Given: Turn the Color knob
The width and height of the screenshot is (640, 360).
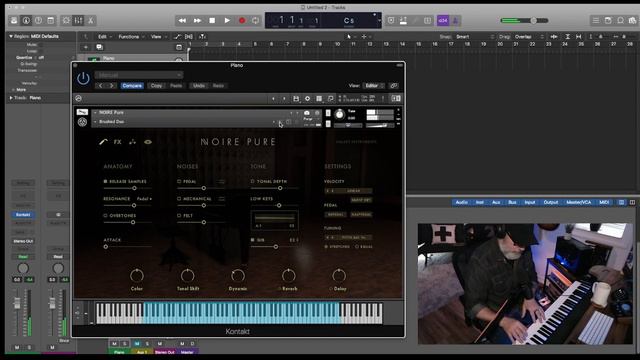Looking at the screenshot, I should 137,276.
